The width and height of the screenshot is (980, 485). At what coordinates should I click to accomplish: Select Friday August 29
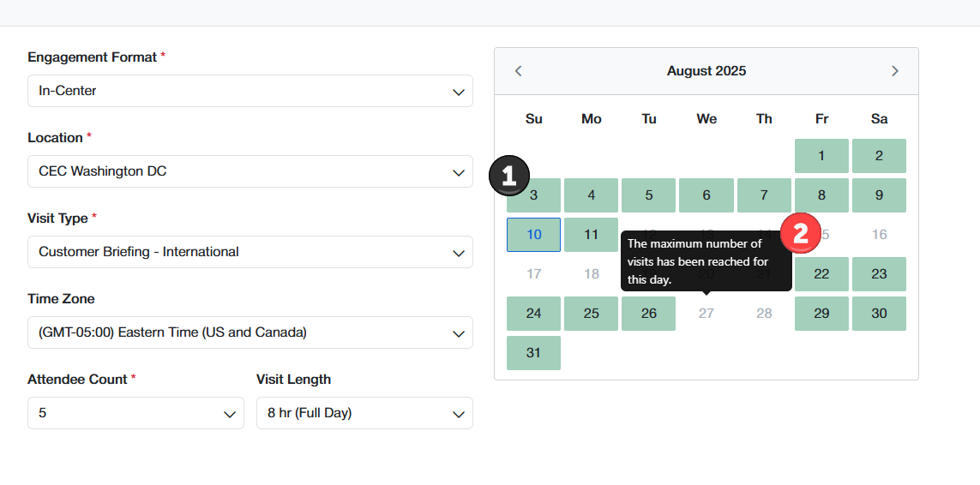tap(821, 314)
